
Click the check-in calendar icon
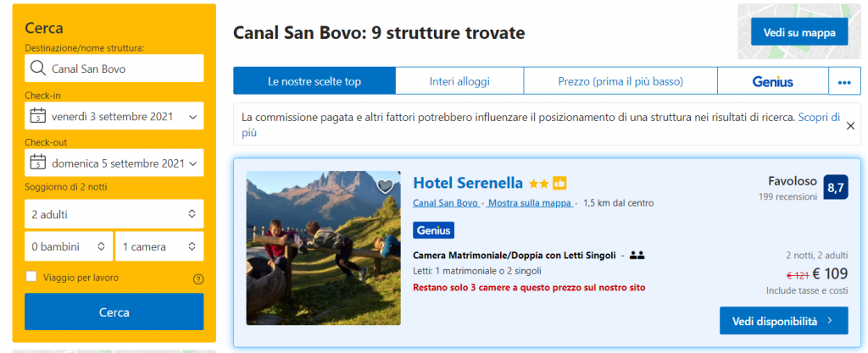point(37,115)
